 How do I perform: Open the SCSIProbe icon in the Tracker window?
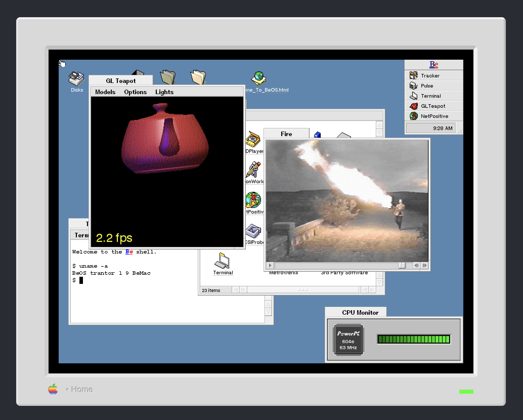pyautogui.click(x=253, y=231)
